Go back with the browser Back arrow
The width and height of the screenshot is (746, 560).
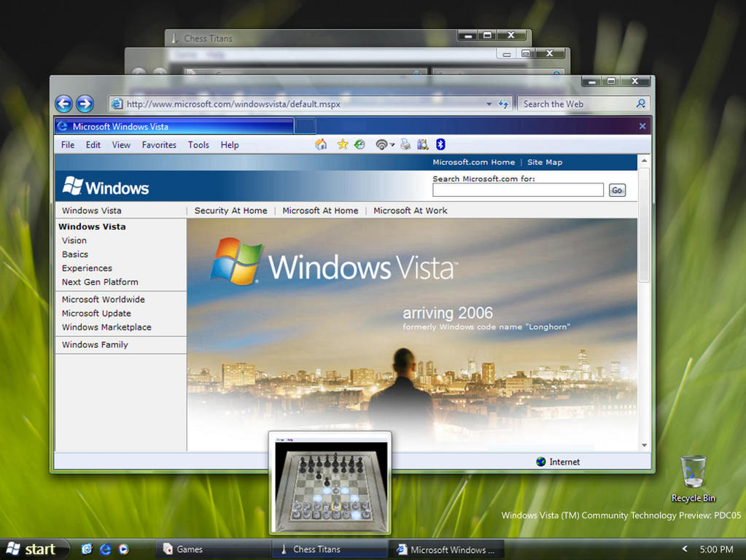click(x=64, y=104)
